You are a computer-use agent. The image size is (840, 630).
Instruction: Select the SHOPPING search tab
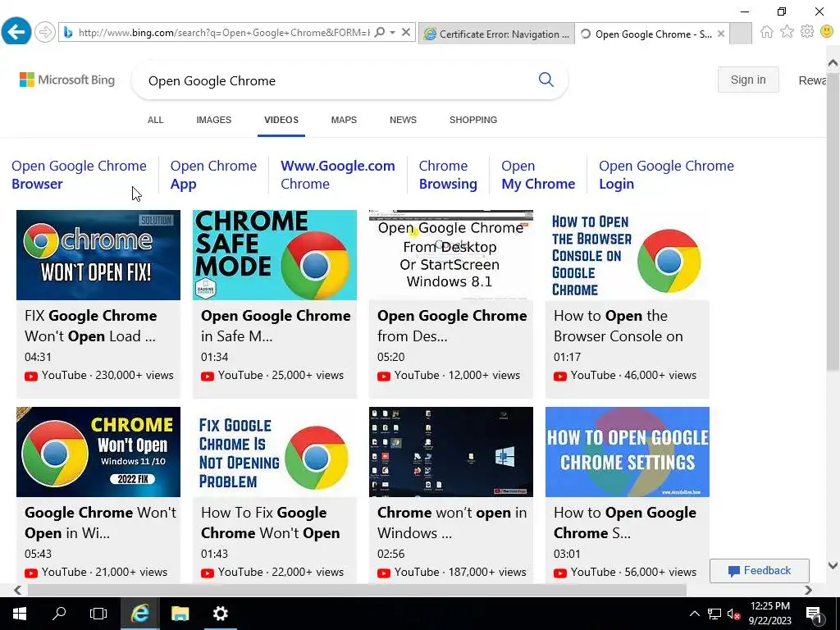tap(473, 120)
